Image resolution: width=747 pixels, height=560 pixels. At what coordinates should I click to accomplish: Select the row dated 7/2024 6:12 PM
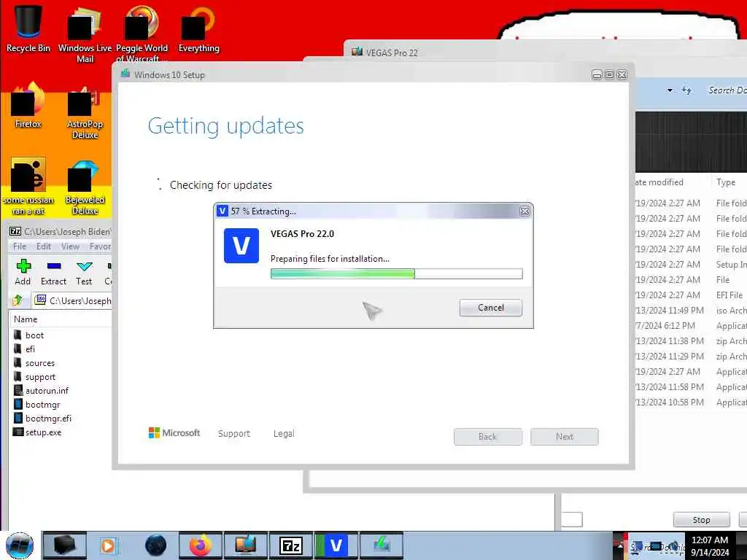(691, 326)
